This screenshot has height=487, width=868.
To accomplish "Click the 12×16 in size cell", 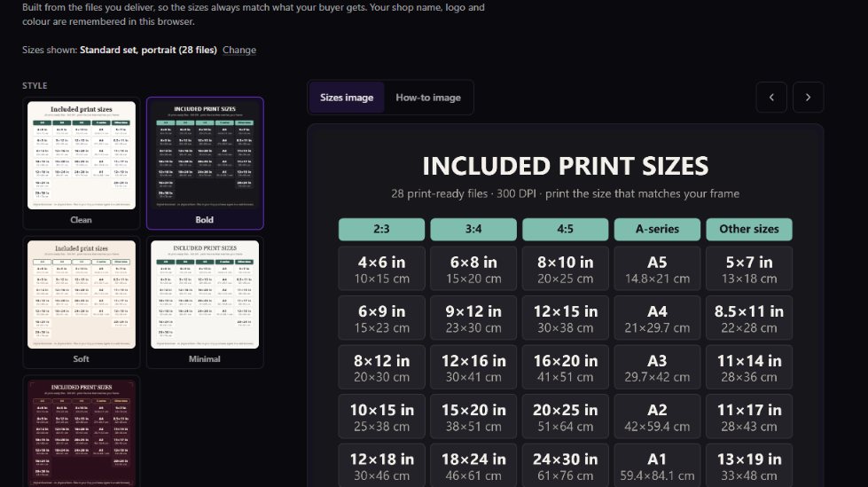I will pyautogui.click(x=473, y=367).
